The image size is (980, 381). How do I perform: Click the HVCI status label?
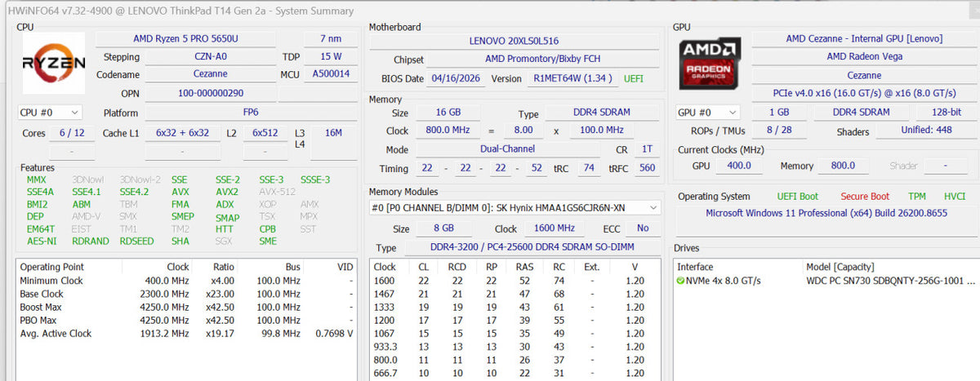pyautogui.click(x=955, y=197)
